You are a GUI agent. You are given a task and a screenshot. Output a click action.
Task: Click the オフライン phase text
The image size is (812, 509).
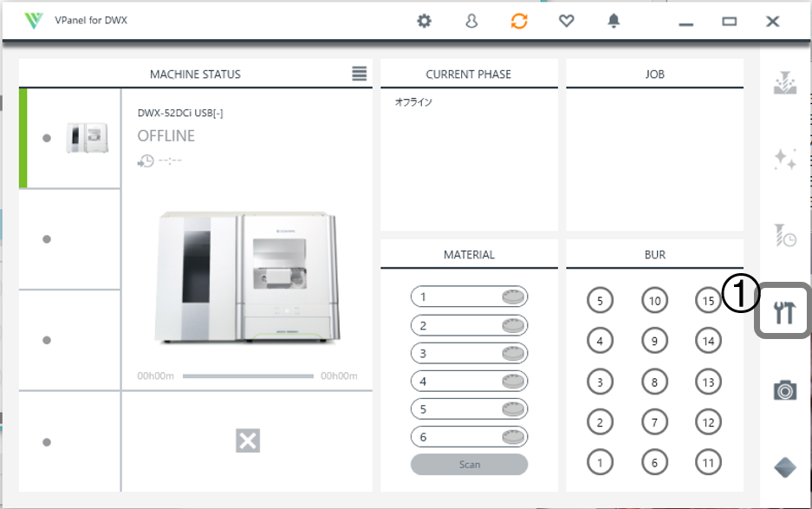tap(413, 102)
